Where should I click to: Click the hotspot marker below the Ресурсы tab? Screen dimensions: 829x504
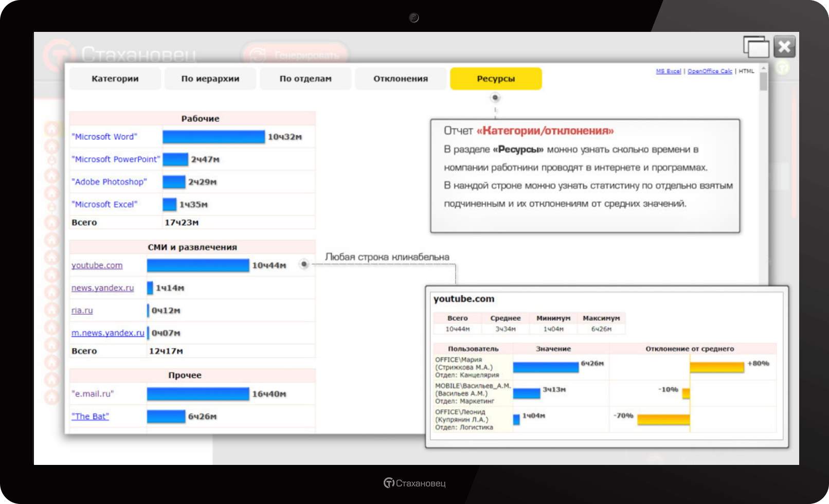point(495,98)
